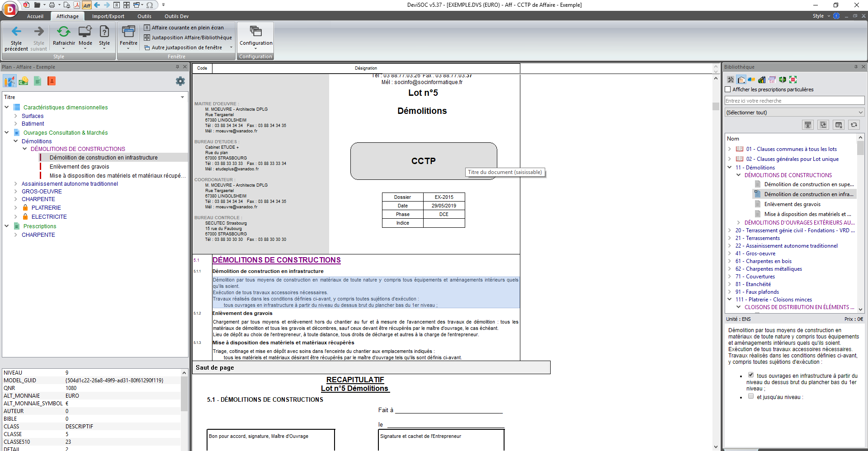This screenshot has height=451, width=868.
Task: Collapse the Prescriptions tree node
Action: [7, 226]
